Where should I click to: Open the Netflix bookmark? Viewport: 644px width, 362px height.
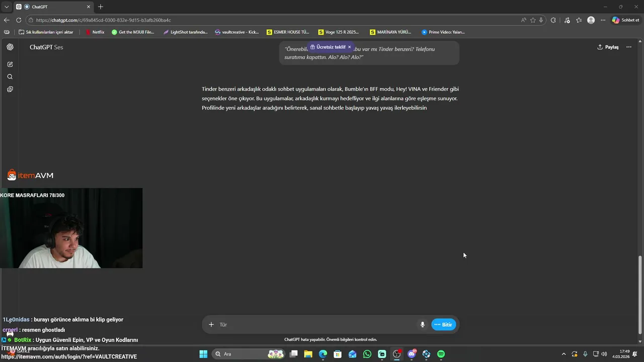coord(95,32)
